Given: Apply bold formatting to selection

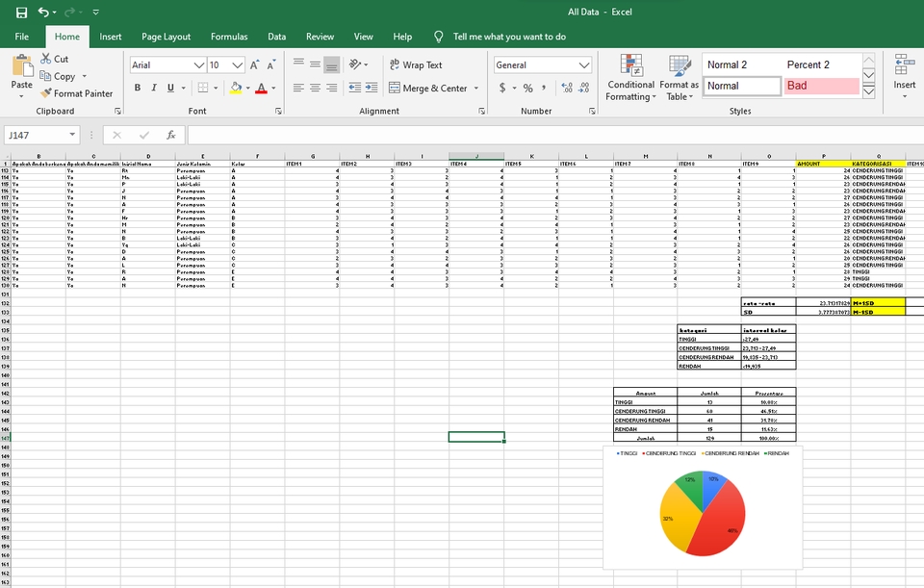Looking at the screenshot, I should click(x=137, y=88).
